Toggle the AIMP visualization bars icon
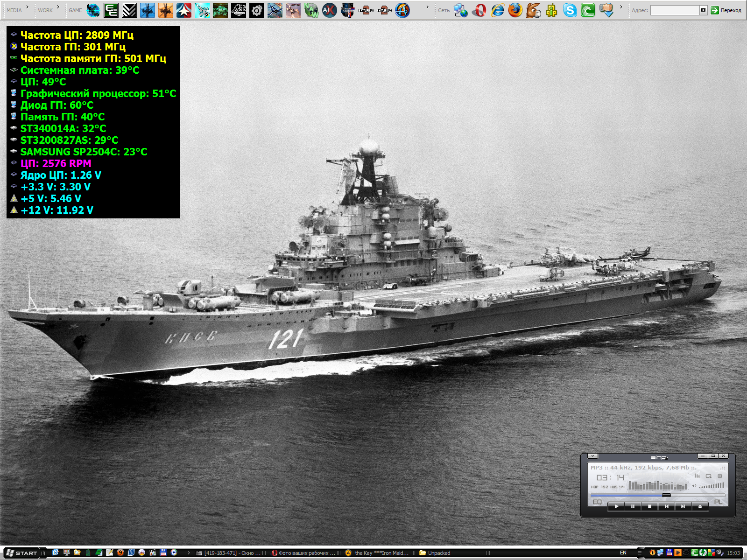This screenshot has height=560, width=747. tap(697, 476)
